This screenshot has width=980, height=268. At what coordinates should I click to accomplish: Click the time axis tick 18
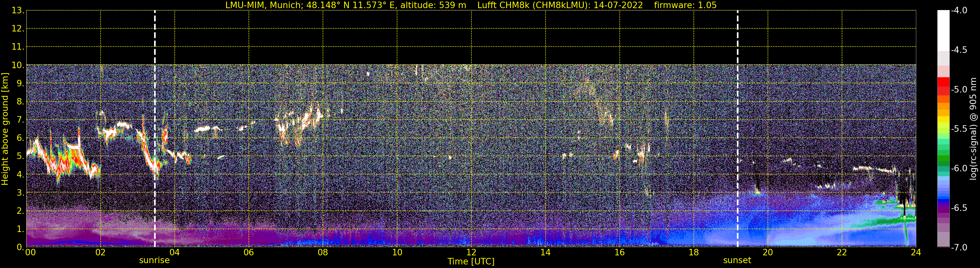(x=694, y=252)
